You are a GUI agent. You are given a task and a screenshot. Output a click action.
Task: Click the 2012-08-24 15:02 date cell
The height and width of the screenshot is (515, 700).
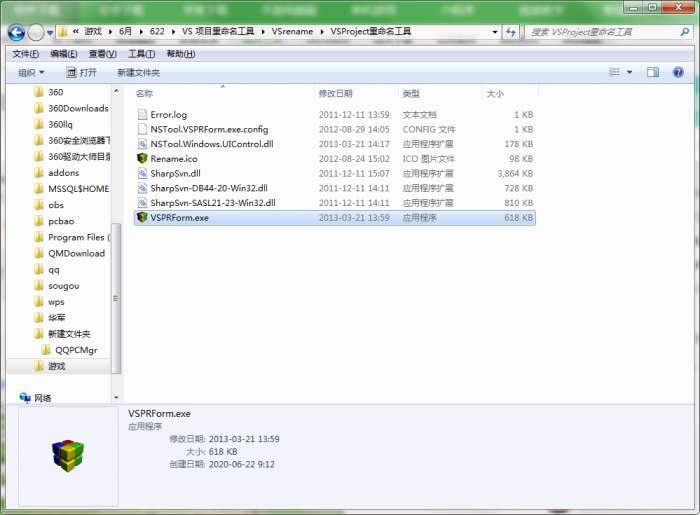coord(354,158)
